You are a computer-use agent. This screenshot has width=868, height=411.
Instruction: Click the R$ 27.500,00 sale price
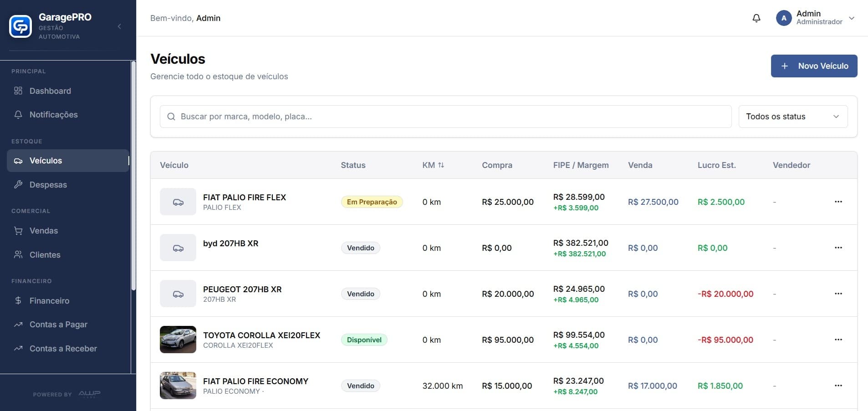coord(653,202)
